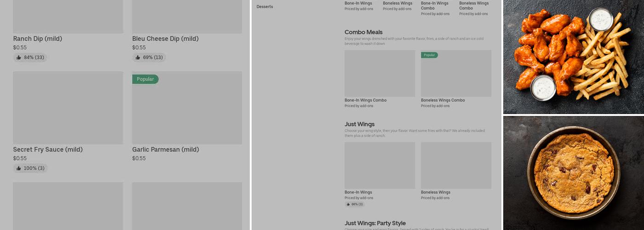Viewport: 644px width, 230px height.
Task: Choose the Garlic Parmesan (mild) title
Action: tap(165, 149)
